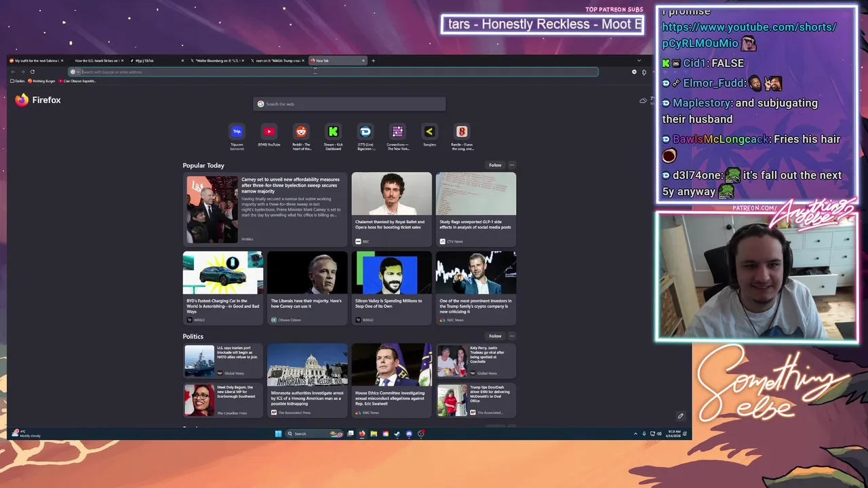This screenshot has height=488, width=868.
Task: Open the Windows Start menu
Action: [278, 434]
